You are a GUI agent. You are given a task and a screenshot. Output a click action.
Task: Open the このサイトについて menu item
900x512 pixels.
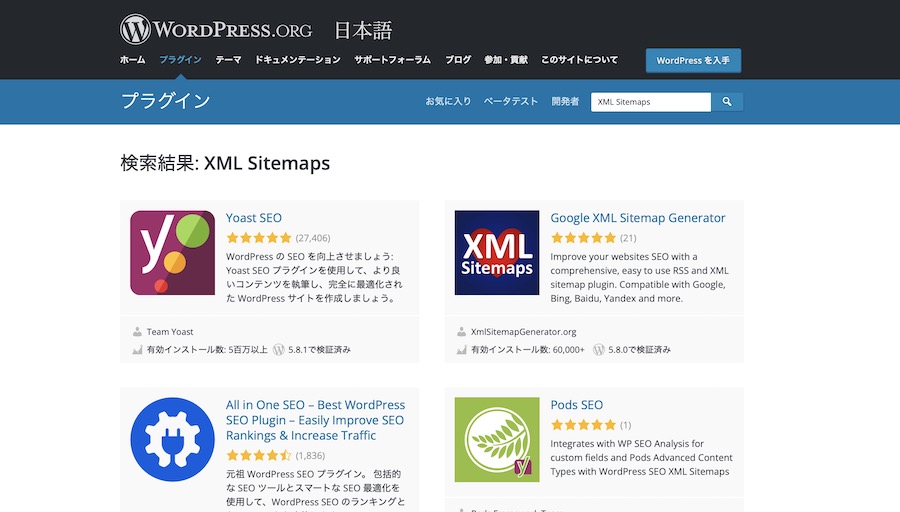pyautogui.click(x=580, y=60)
